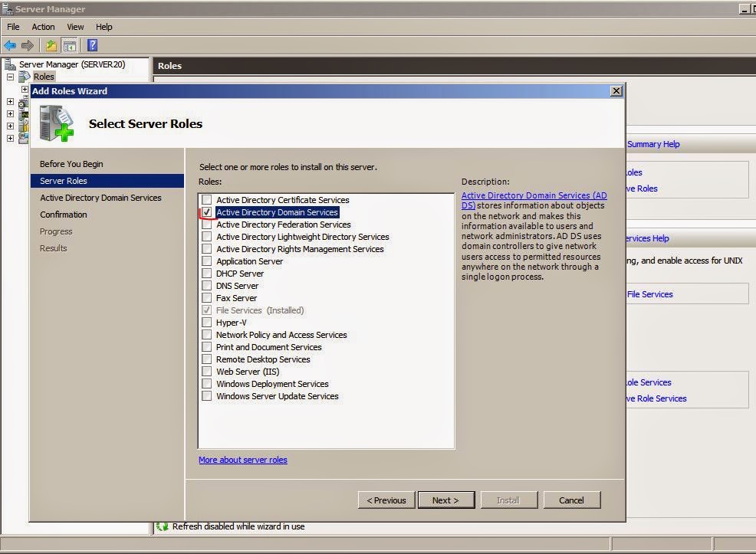756x554 pixels.
Task: Click the Results step label
Action: coord(53,248)
